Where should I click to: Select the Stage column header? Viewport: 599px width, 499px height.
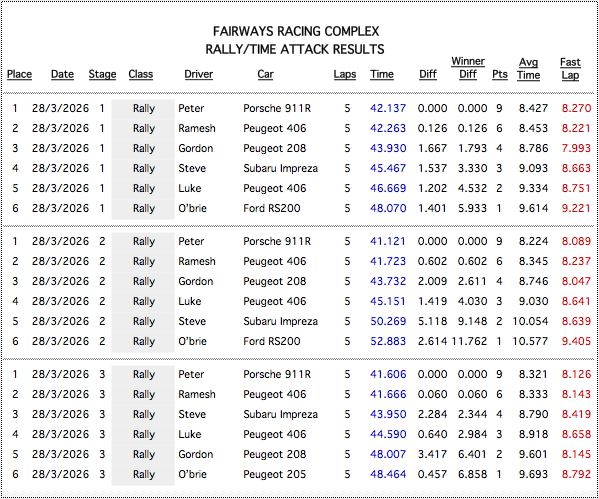[102, 74]
